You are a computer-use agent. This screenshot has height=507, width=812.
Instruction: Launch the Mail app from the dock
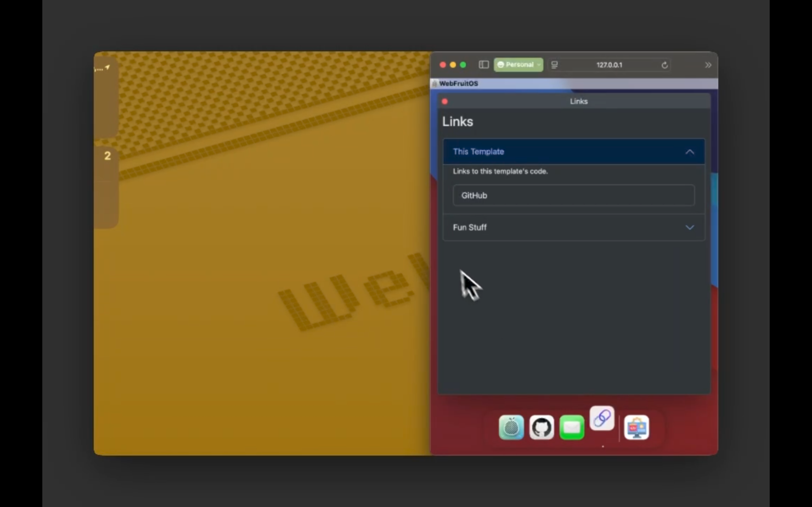tap(573, 428)
